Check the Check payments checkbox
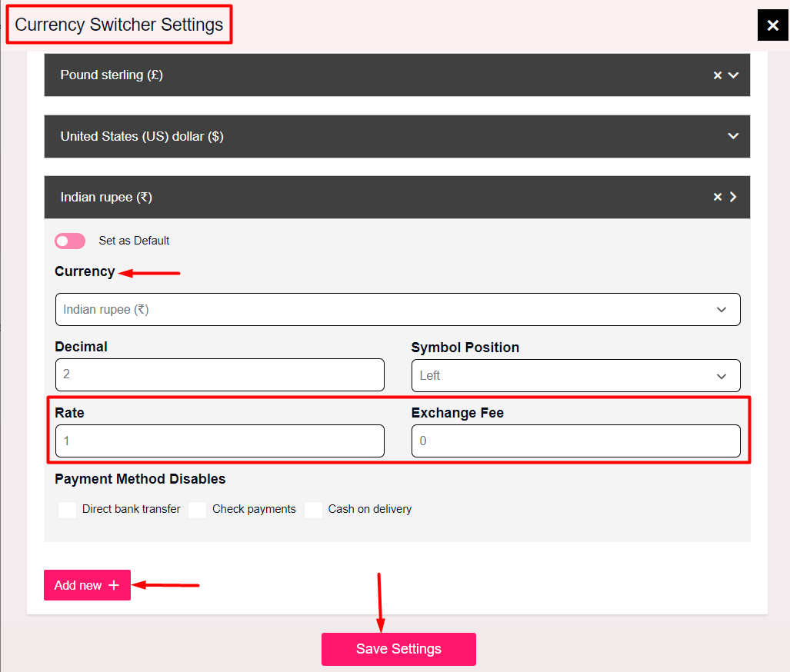790x672 pixels. click(198, 510)
